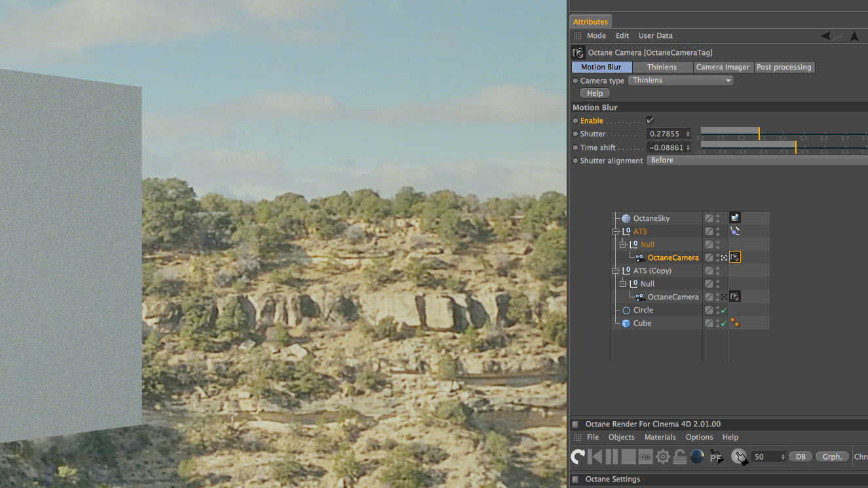Stop the Octane render

coord(629,457)
